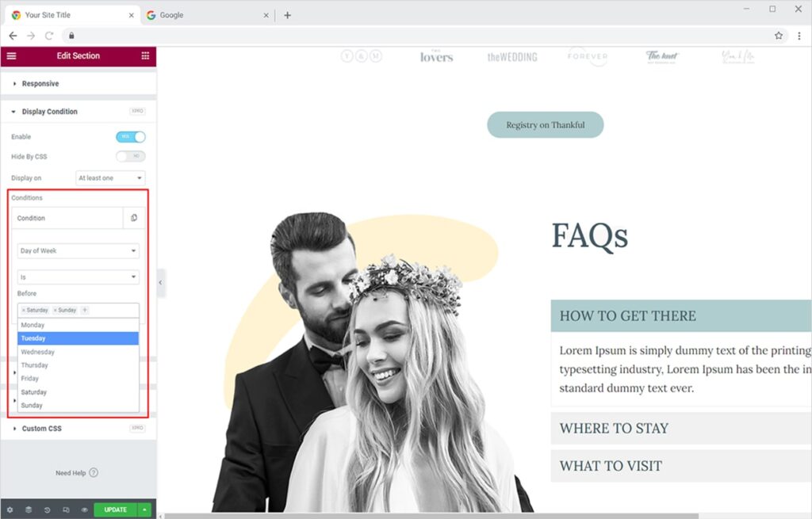The image size is (812, 519).
Task: Open the Elementor hamburger menu
Action: (x=11, y=56)
